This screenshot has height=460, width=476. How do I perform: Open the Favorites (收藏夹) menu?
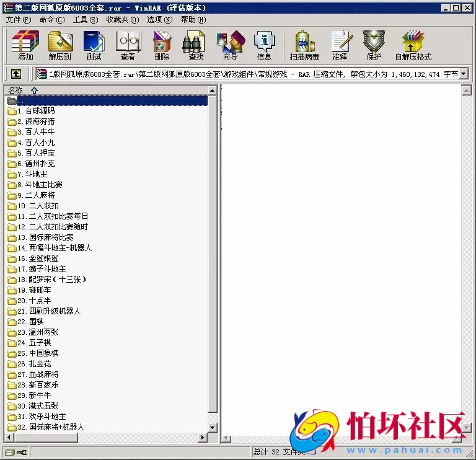pos(122,20)
